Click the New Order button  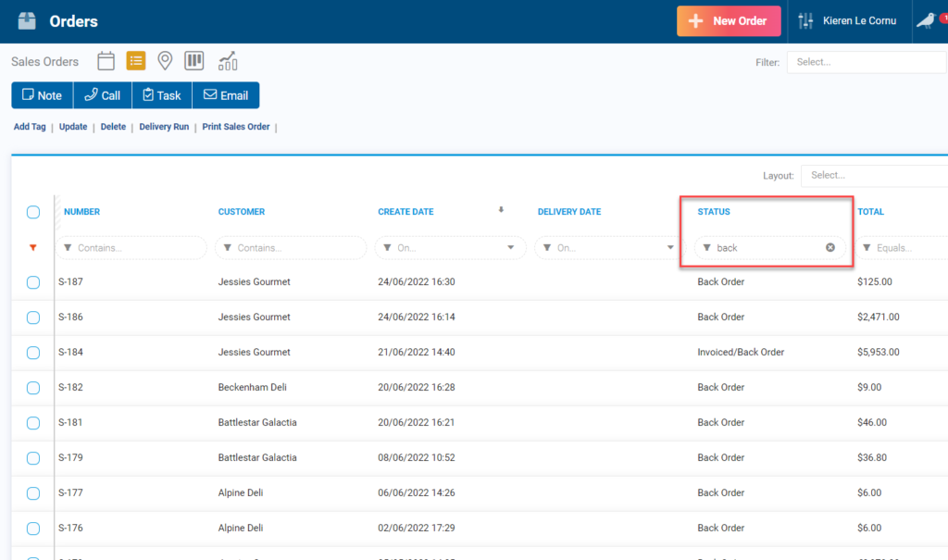pyautogui.click(x=729, y=20)
